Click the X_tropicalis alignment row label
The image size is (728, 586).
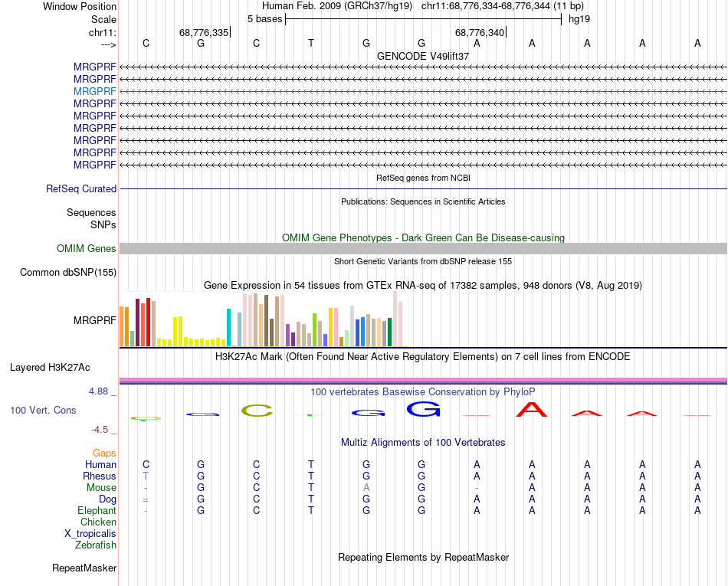click(90, 534)
